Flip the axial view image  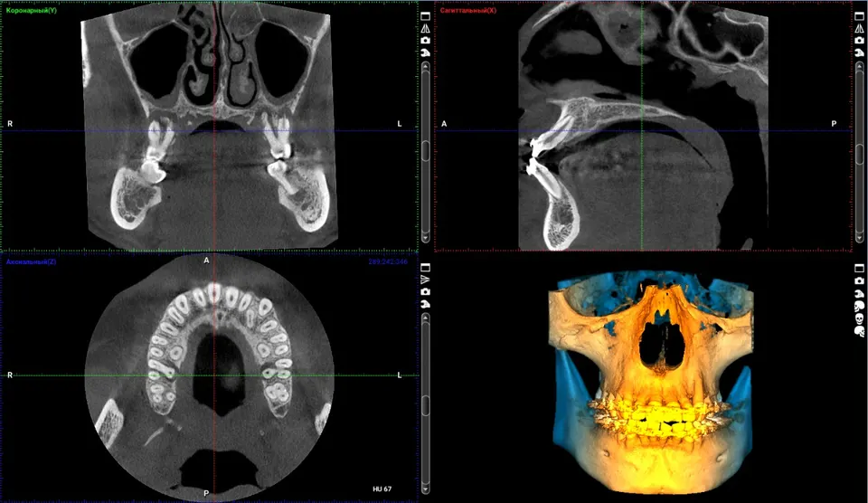425,280
